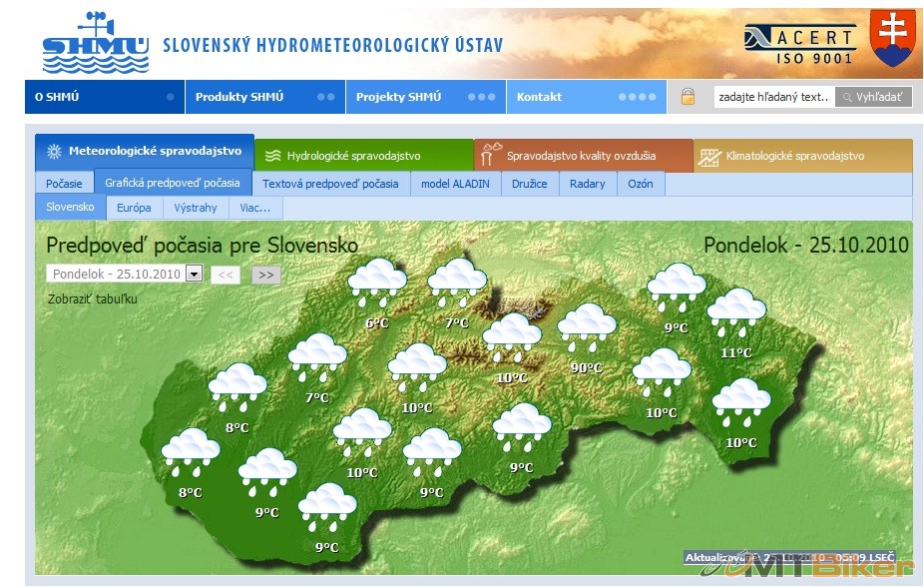This screenshot has height=588, width=924.
Task: Open the Kontakt menu item
Action: point(539,97)
